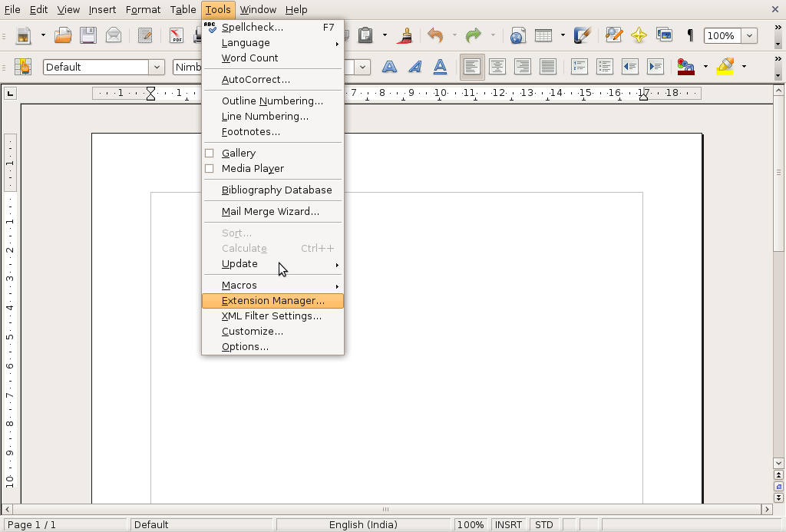Click the English (India) language status field
This screenshot has width=786, height=532.
pyautogui.click(x=363, y=524)
